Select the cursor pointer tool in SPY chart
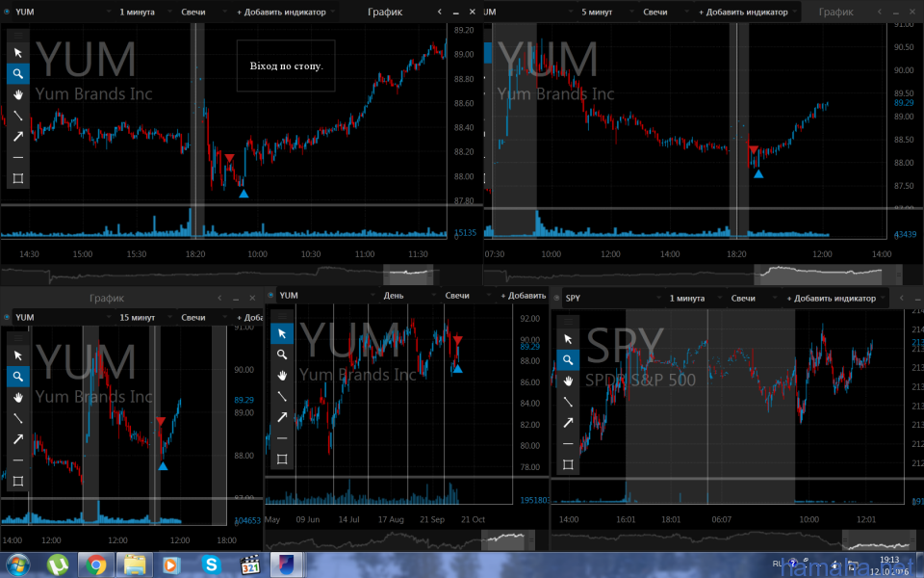This screenshot has height=578, width=924. [568, 339]
